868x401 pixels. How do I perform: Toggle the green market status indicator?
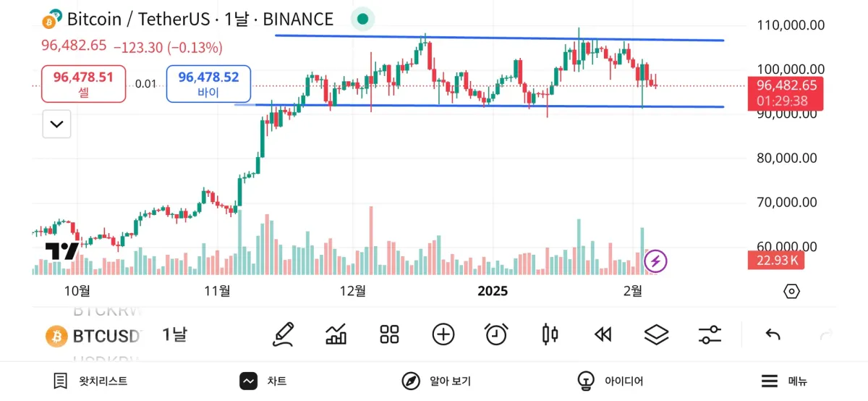[363, 20]
